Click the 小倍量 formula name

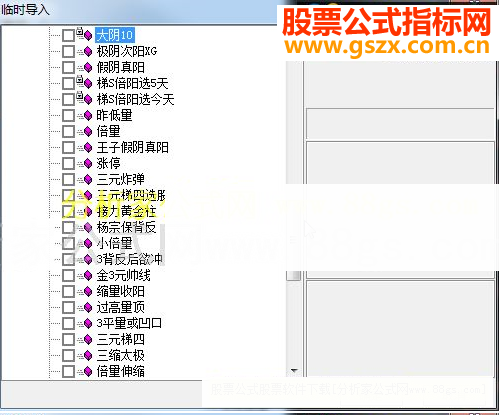114,243
